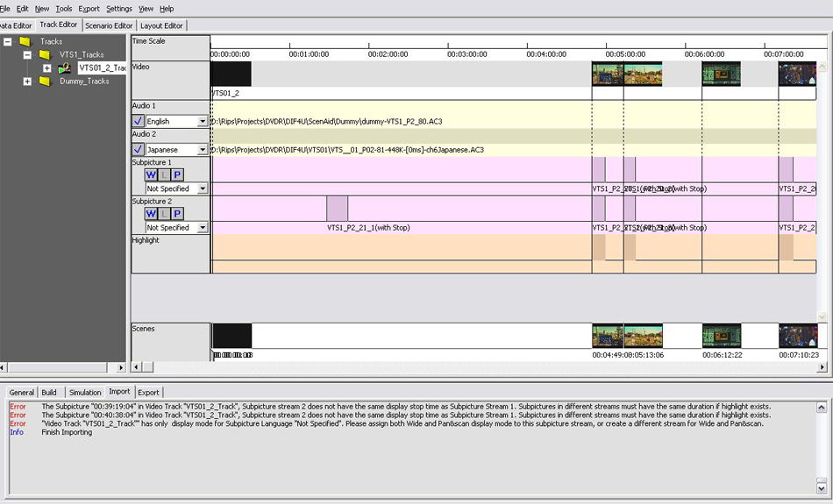The image size is (833, 504).
Task: Uncheck the Audio 2 enable checkbox
Action: (x=139, y=150)
